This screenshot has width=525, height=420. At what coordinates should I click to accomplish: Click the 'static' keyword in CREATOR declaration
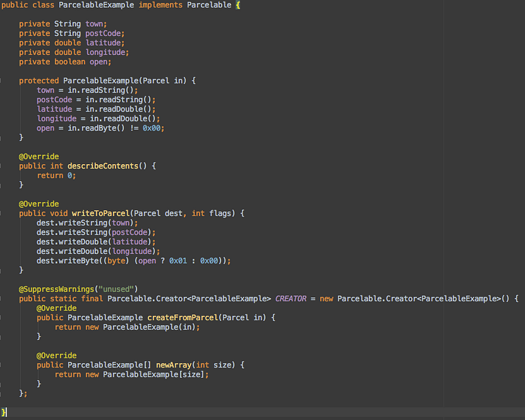63,299
